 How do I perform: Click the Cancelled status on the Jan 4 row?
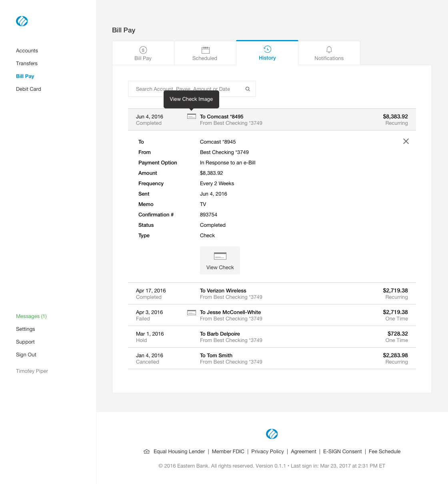tap(148, 362)
